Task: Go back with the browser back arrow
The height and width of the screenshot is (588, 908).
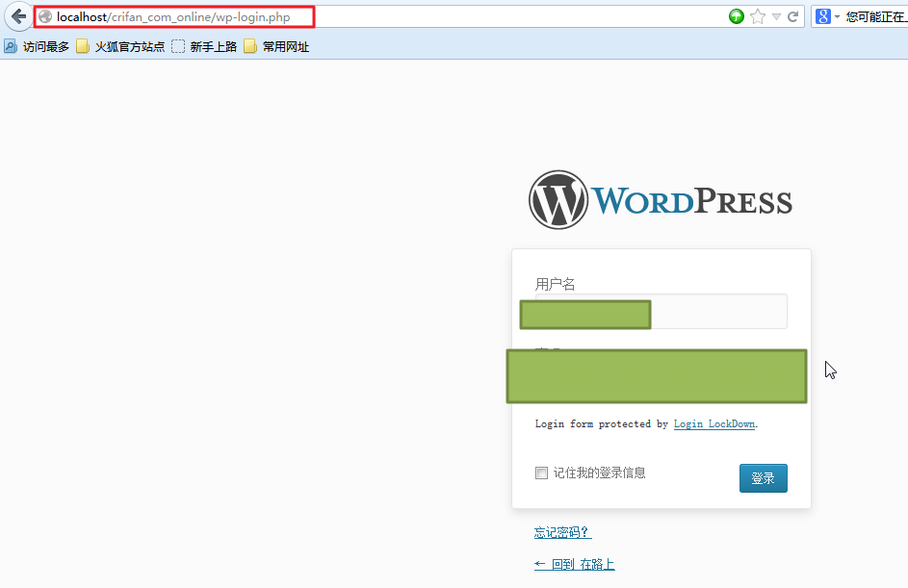Action: click(x=18, y=16)
